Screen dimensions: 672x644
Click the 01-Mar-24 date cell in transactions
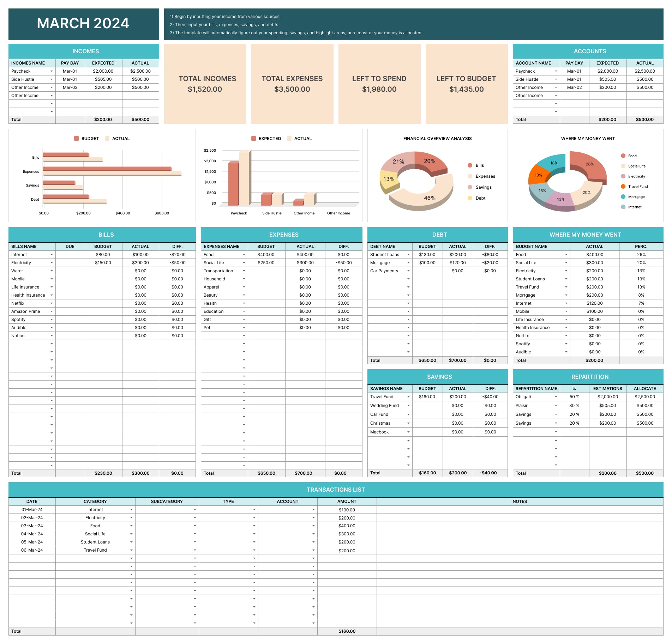click(32, 510)
